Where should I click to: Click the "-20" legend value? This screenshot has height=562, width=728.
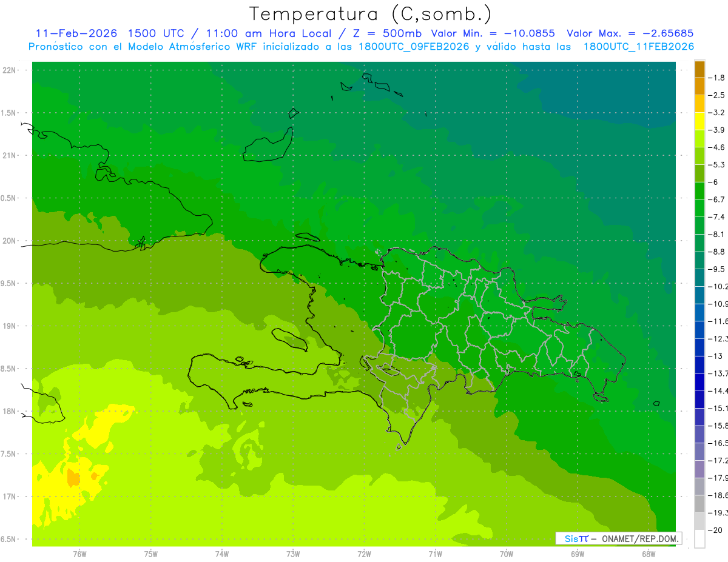pos(715,530)
